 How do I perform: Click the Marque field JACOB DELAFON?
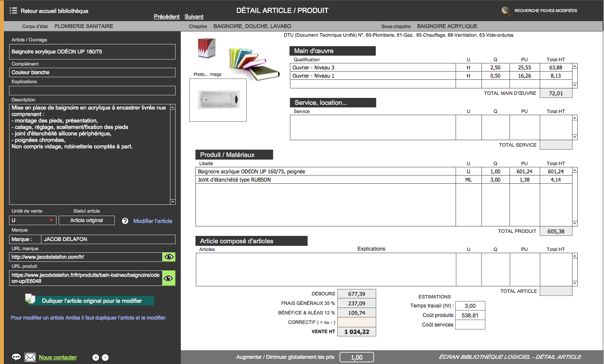click(x=108, y=239)
